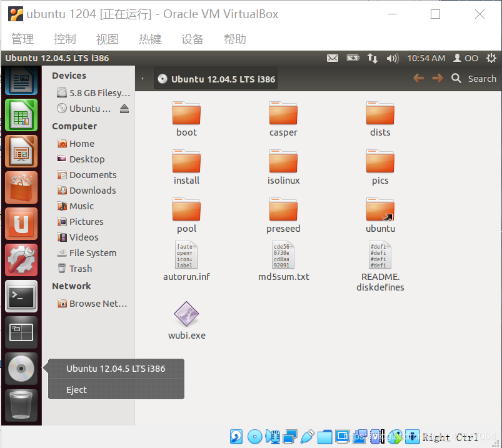The height and width of the screenshot is (448, 502).
Task: Go to Desktop in sidebar
Action: point(81,159)
